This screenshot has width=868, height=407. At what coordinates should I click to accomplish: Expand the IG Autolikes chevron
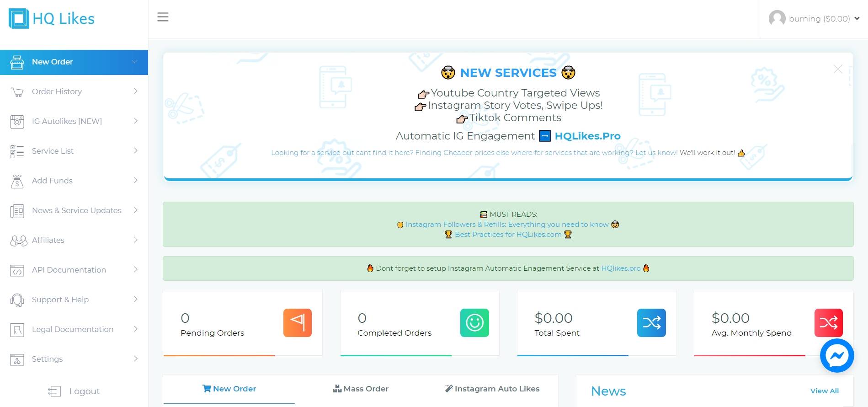point(136,121)
